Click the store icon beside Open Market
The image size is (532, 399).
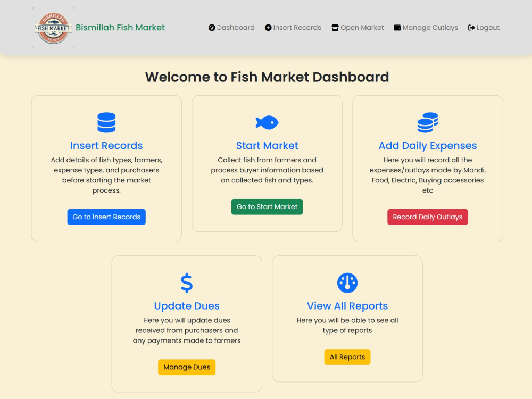[x=335, y=28]
